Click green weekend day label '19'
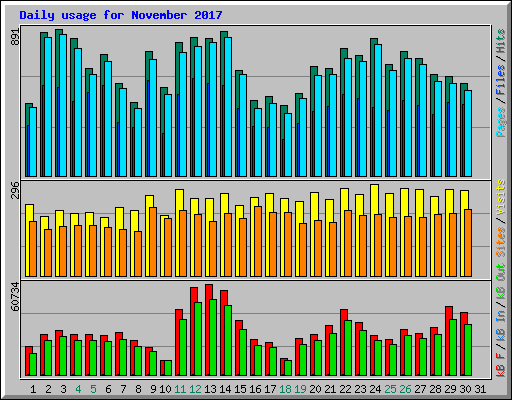The image size is (512, 400). tap(300, 389)
